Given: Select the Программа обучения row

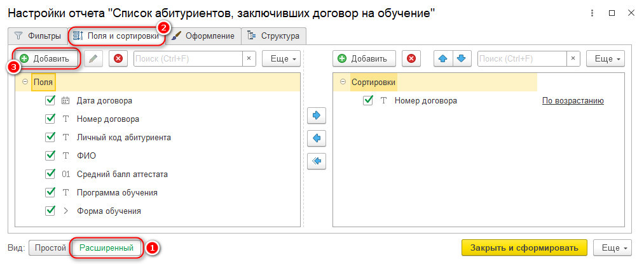Looking at the screenshot, I should point(117,193).
